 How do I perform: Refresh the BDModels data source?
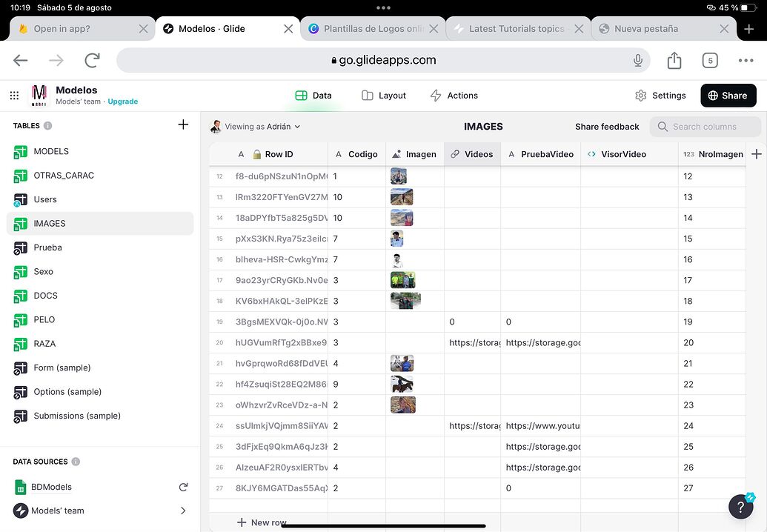point(183,486)
